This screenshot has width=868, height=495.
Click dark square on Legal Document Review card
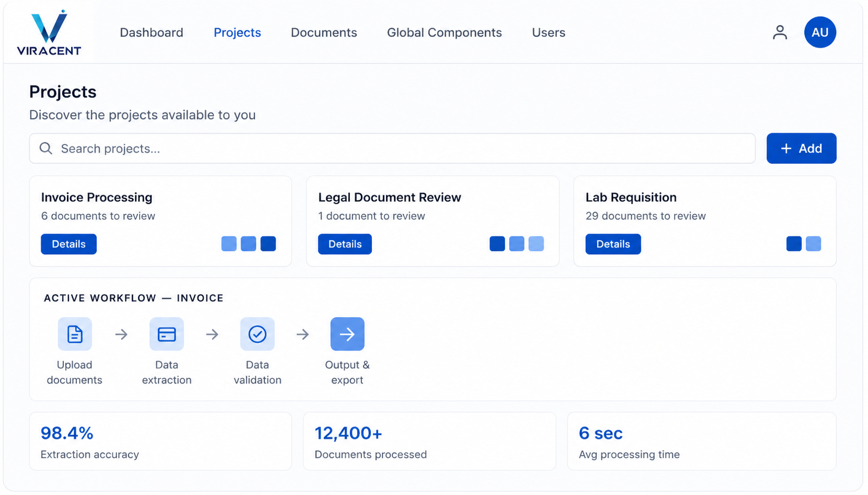click(x=497, y=244)
